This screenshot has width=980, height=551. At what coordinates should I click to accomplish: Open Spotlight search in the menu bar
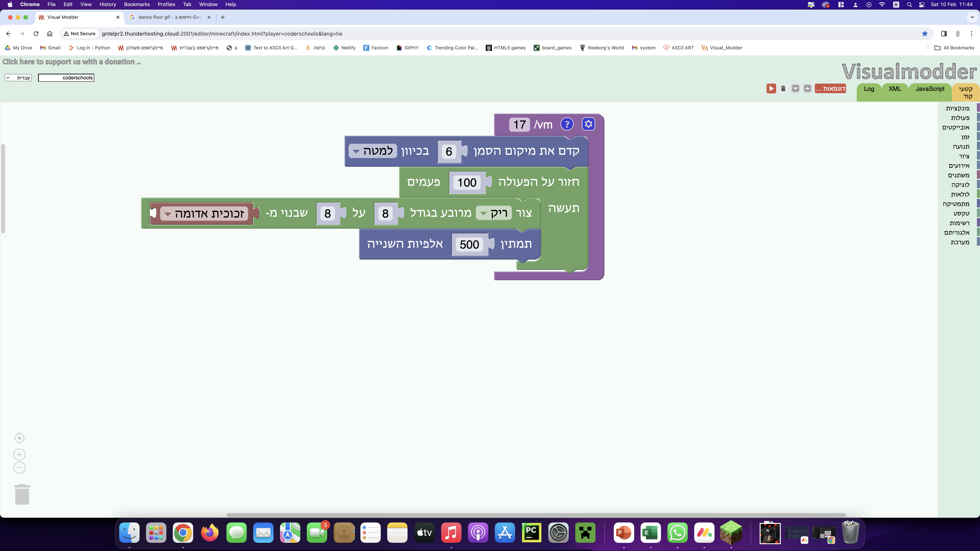909,5
